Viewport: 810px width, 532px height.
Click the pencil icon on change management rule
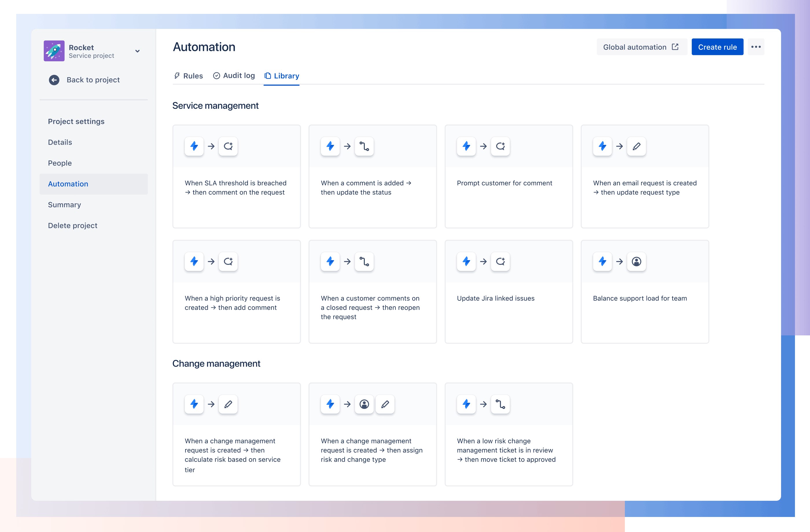pyautogui.click(x=227, y=404)
